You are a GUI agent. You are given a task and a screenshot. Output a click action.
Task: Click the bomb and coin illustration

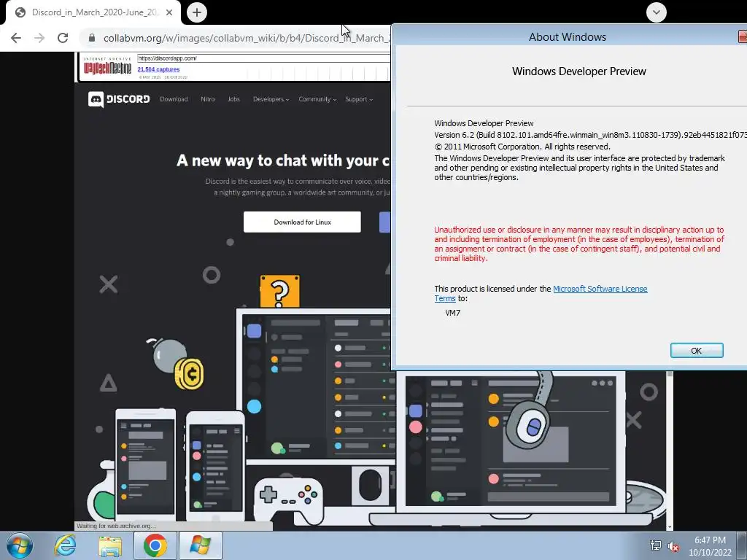pos(175,365)
